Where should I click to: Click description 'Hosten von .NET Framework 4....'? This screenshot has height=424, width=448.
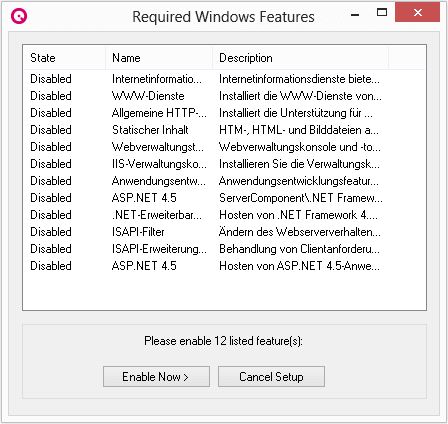298,215
